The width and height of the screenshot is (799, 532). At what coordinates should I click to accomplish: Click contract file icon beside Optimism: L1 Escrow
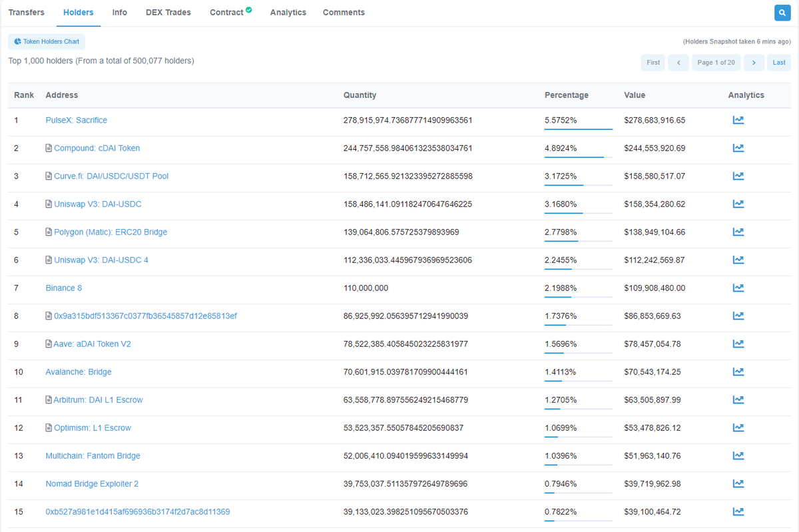(x=49, y=428)
